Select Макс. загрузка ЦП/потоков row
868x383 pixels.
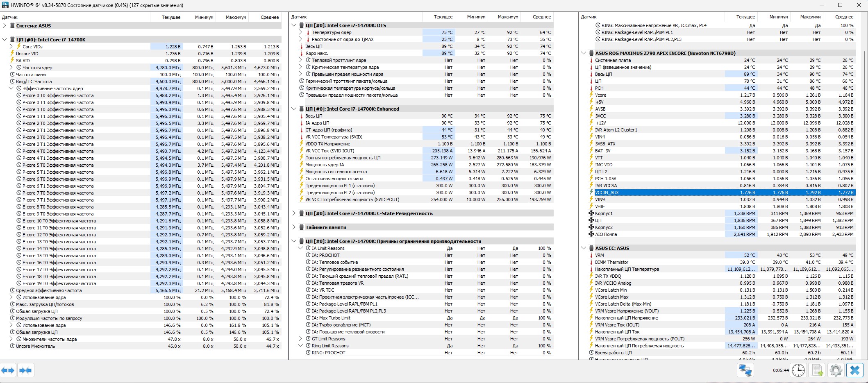[x=145, y=304]
